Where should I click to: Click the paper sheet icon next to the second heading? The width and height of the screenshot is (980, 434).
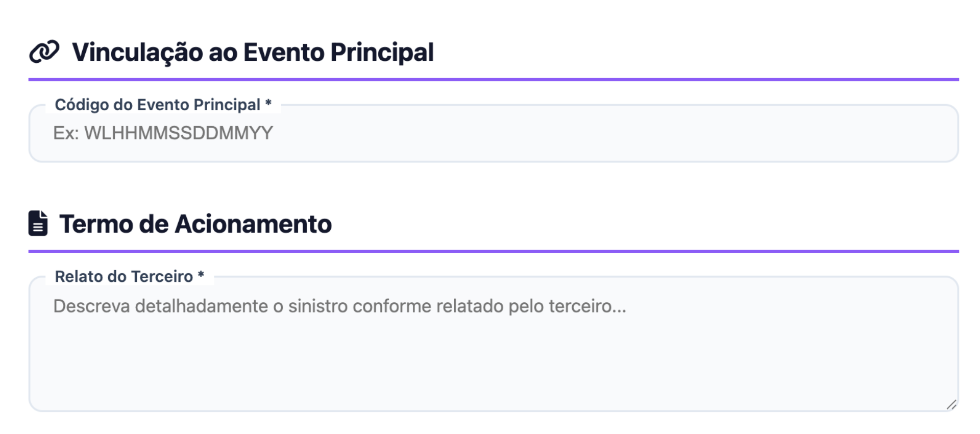coord(38,223)
